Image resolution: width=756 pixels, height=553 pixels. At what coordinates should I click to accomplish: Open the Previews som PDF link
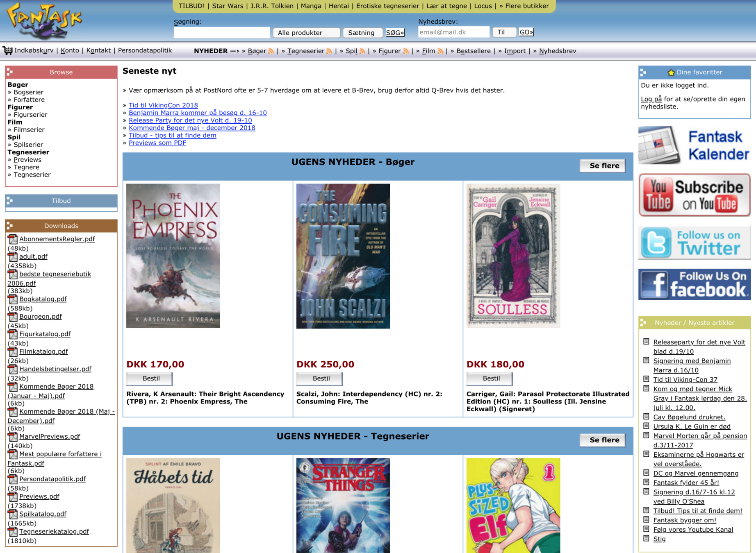(x=157, y=143)
